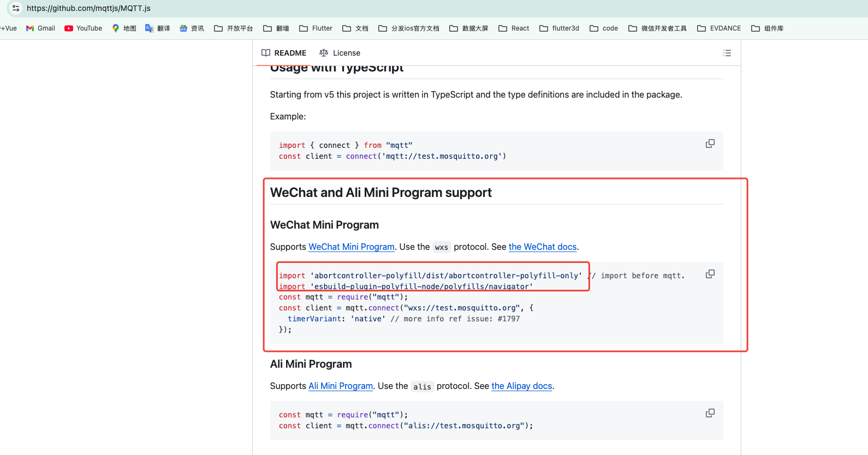Open EVDANCE bookmark folder
868x455 pixels.
click(x=719, y=28)
